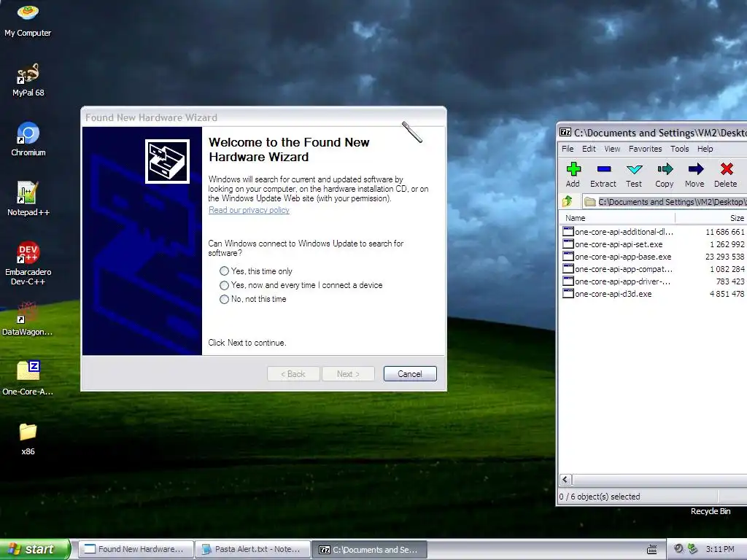The width and height of the screenshot is (747, 560).
Task: Click the Extract button in 7-Zip toolbar
Action: point(603,175)
